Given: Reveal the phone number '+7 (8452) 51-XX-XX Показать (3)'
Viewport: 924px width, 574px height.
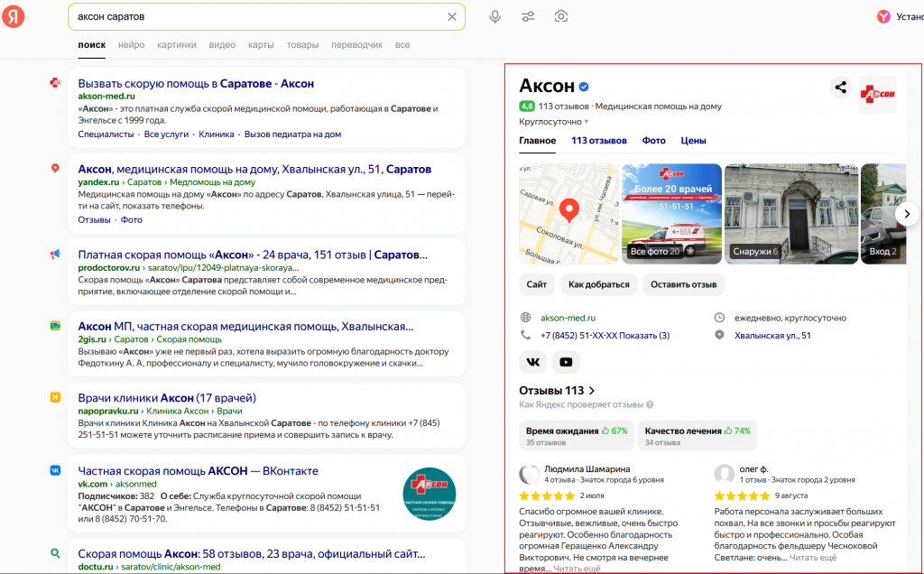Looking at the screenshot, I should pyautogui.click(x=605, y=336).
